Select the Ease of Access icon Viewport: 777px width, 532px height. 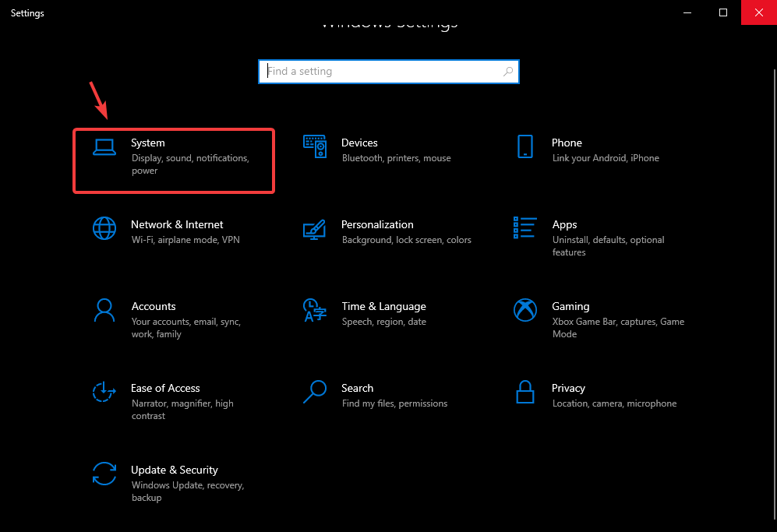[104, 392]
